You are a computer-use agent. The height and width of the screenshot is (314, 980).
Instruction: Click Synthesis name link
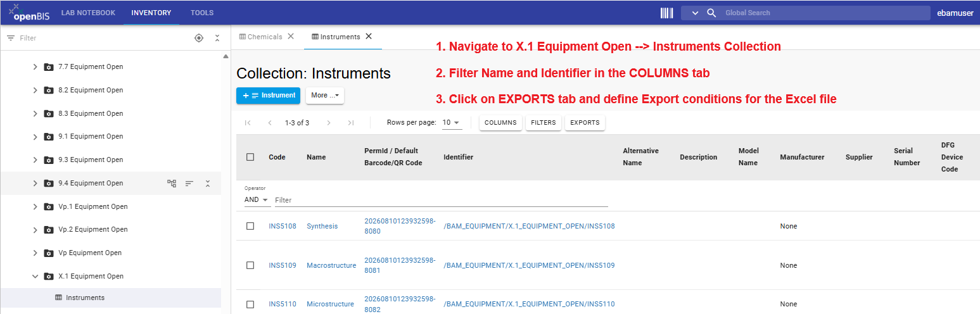point(322,226)
